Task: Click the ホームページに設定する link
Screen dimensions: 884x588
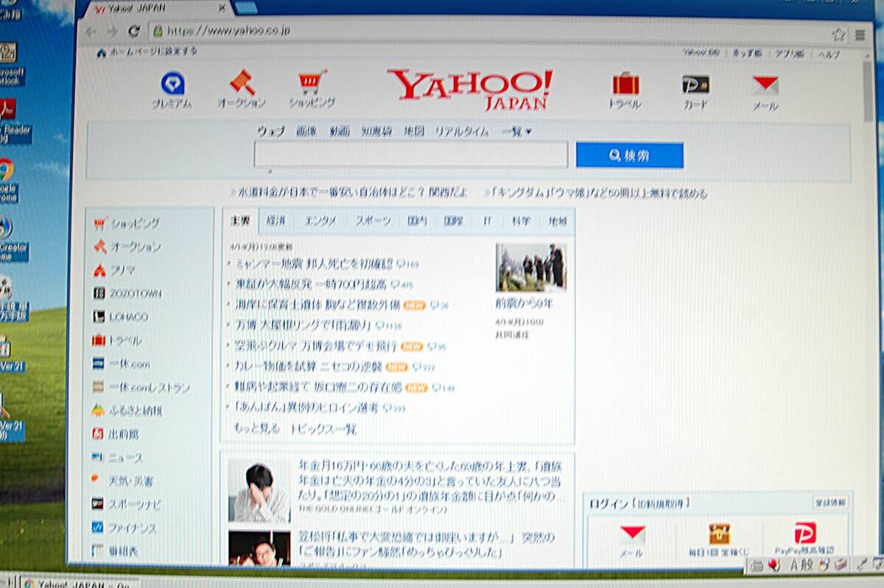Action: point(153,52)
